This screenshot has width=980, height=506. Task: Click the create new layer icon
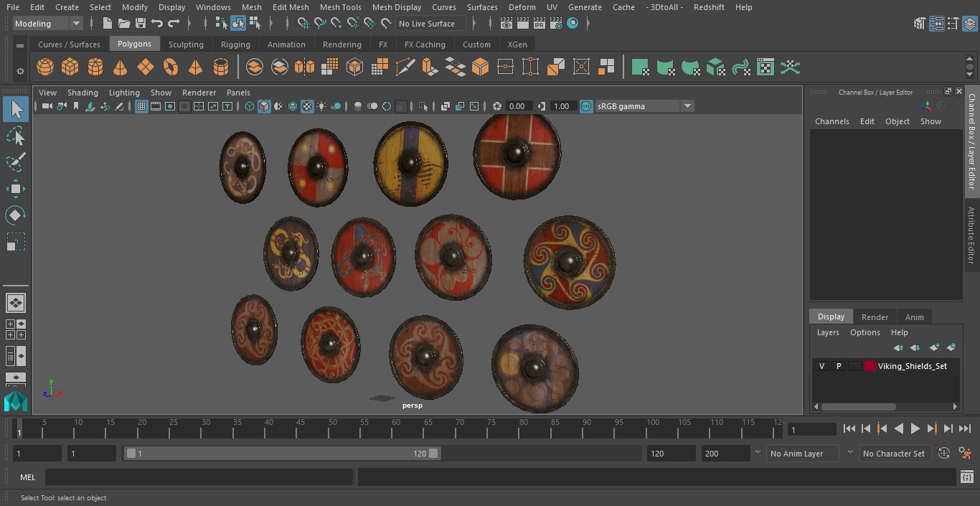934,347
